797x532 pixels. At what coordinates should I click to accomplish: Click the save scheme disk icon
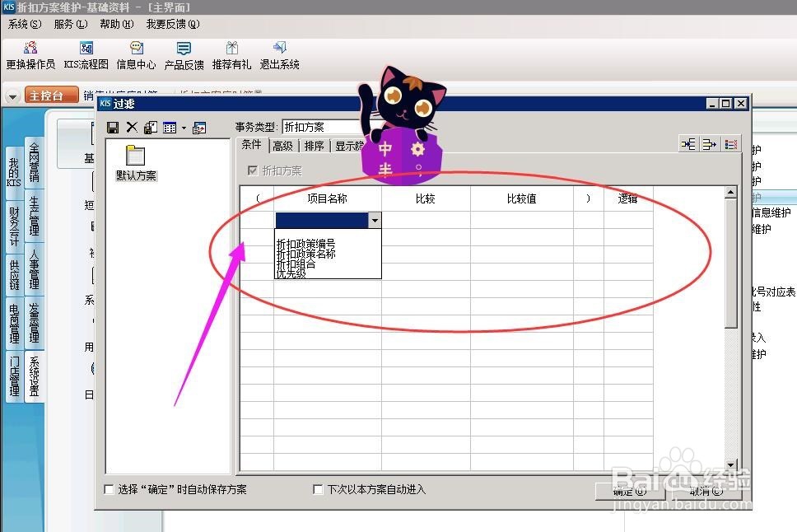113,127
